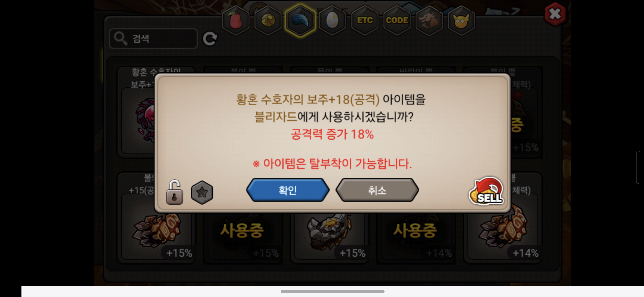Toggle the item padlock lock
This screenshot has height=297, width=644.
pyautogui.click(x=174, y=192)
